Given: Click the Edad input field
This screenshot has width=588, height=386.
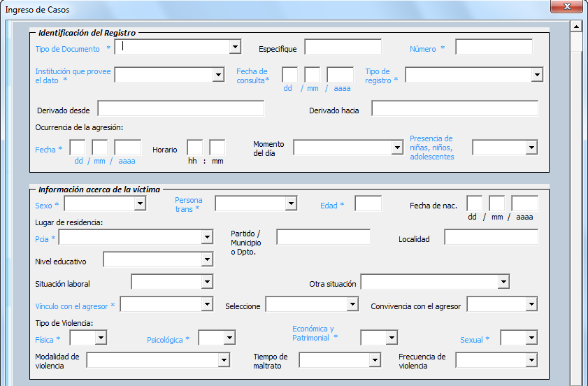Looking at the screenshot, I should coord(368,203).
